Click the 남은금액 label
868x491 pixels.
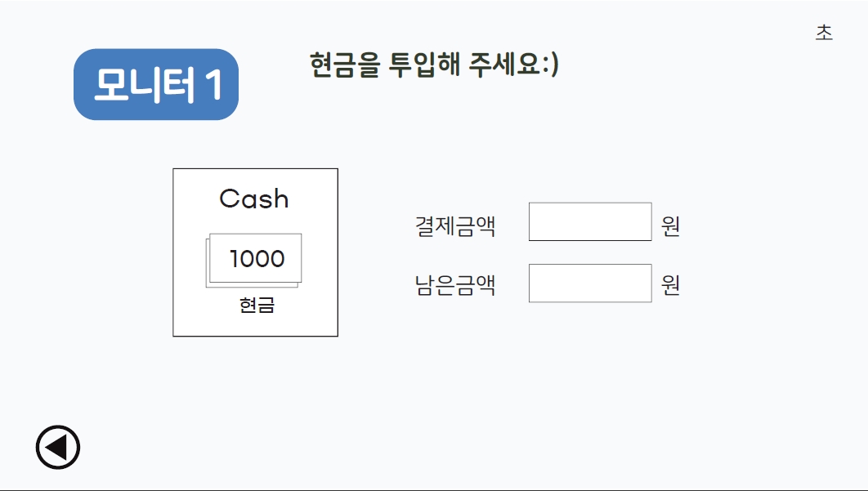pos(455,285)
